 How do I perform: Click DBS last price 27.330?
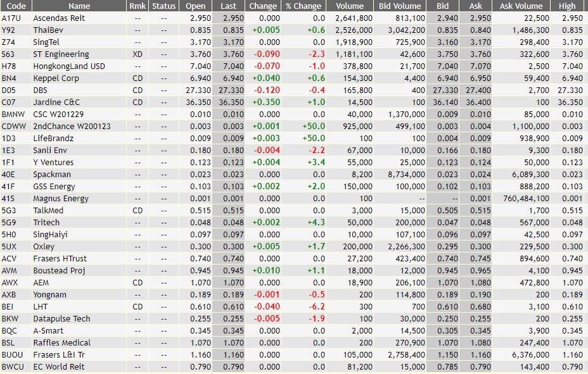pyautogui.click(x=231, y=90)
